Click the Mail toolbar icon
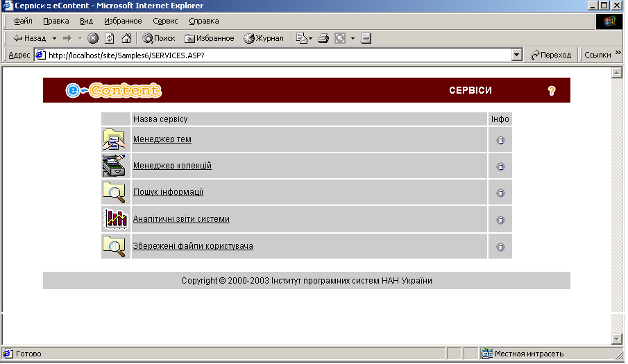628x364 pixels. [302, 38]
